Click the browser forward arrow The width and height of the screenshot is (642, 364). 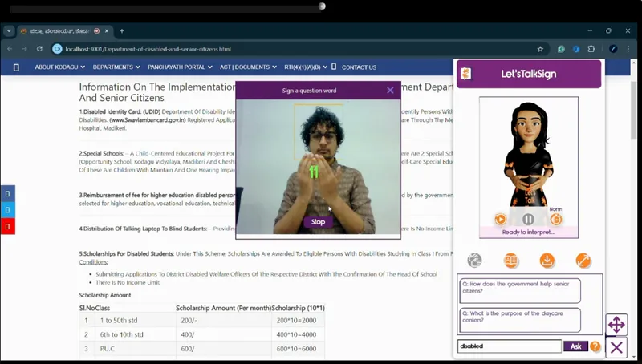(x=25, y=49)
